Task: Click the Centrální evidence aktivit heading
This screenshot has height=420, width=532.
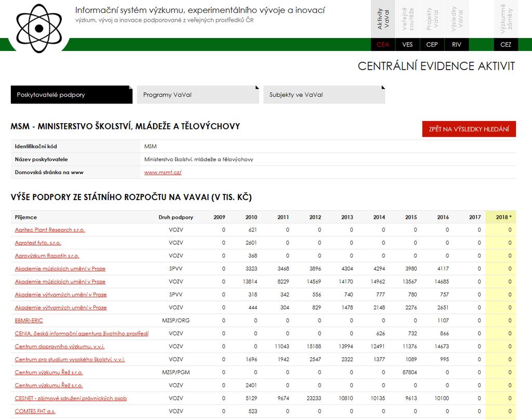Action: coord(436,66)
